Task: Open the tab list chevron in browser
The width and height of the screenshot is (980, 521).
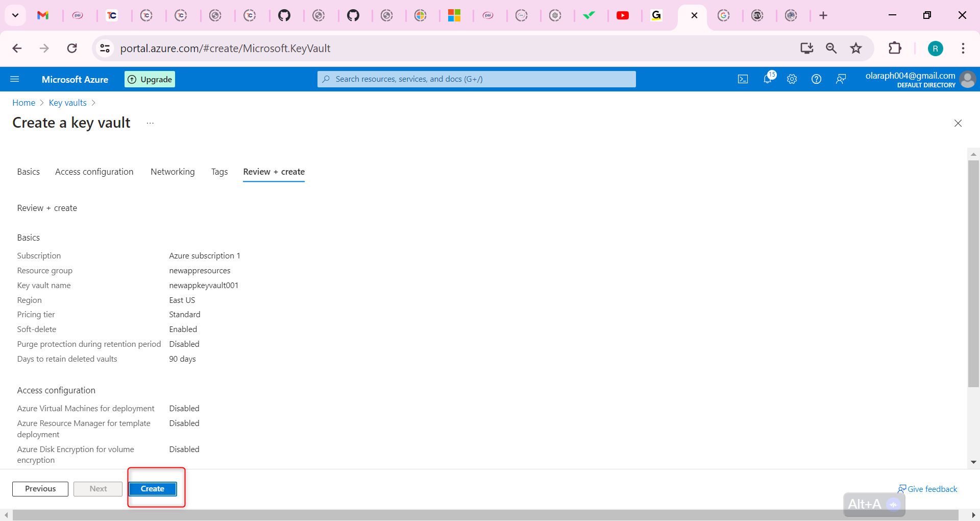Action: (15, 15)
